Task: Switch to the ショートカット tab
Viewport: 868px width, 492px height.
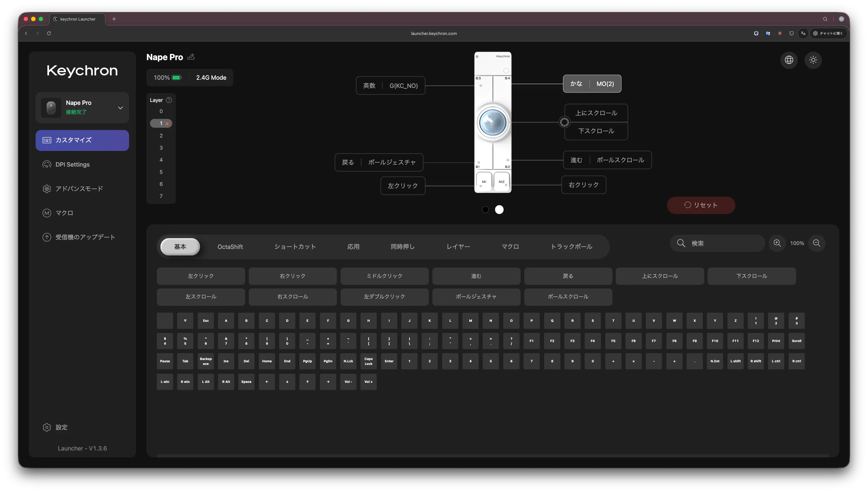Action: click(x=295, y=247)
